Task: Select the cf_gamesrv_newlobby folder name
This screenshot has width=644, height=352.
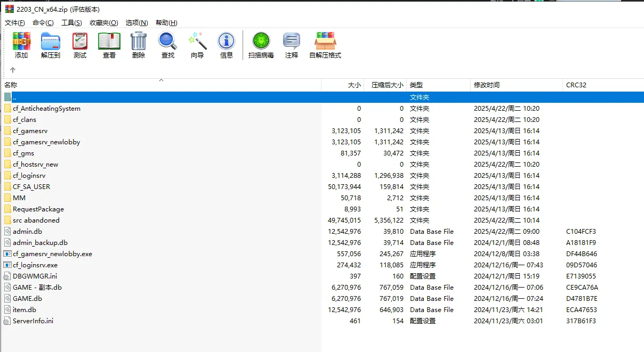Action: point(46,142)
